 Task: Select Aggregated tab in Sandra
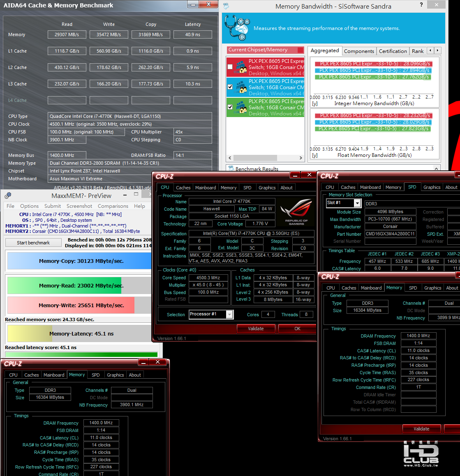tap(324, 51)
